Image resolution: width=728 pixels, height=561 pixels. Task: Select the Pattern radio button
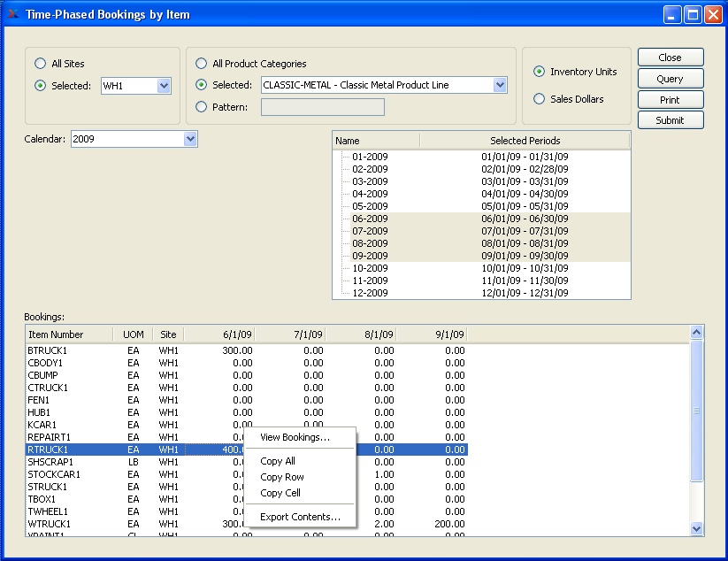[x=202, y=107]
